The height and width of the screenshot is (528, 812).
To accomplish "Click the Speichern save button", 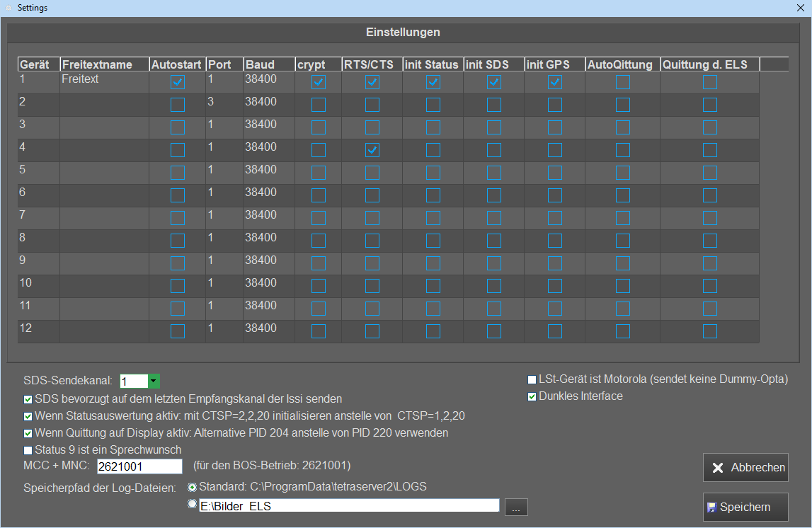I will (x=745, y=507).
